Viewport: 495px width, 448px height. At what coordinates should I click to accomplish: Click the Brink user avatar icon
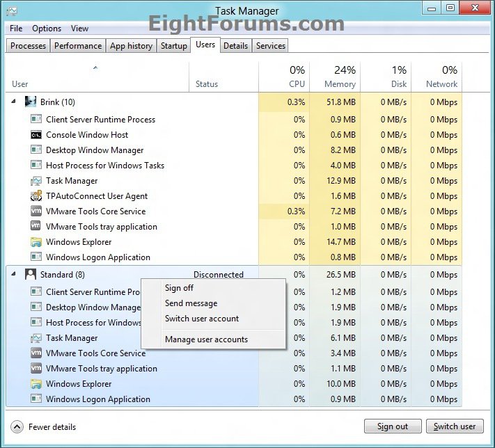[31, 102]
